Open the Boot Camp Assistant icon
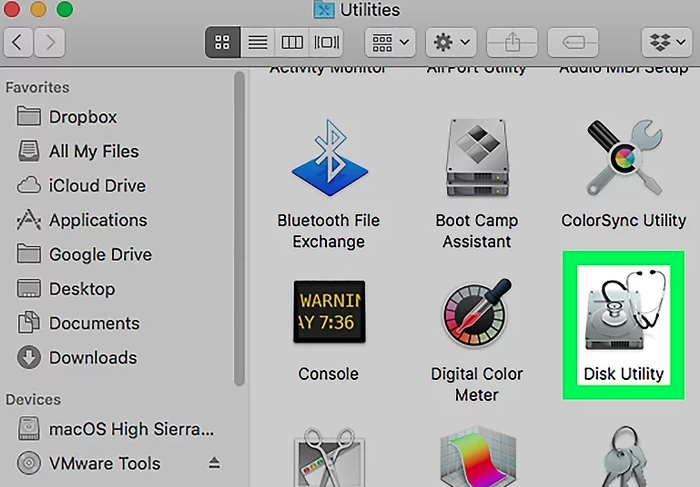The height and width of the screenshot is (487, 700). click(x=477, y=158)
